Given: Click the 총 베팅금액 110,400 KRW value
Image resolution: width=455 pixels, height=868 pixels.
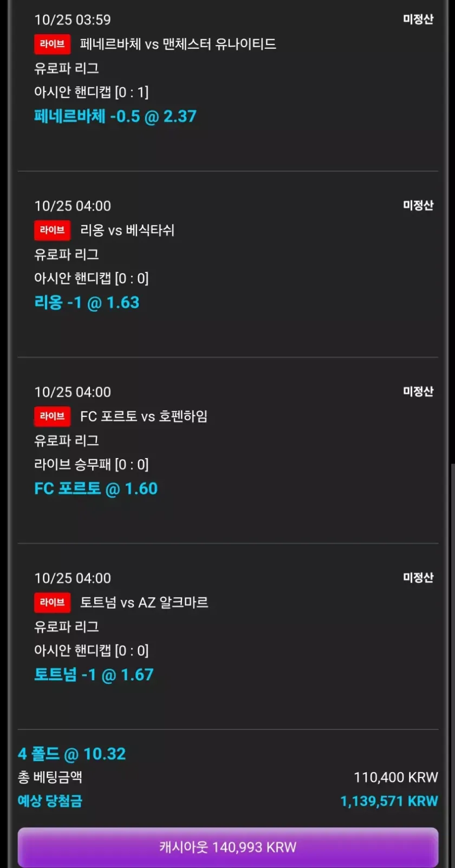Looking at the screenshot, I should pyautogui.click(x=395, y=778).
